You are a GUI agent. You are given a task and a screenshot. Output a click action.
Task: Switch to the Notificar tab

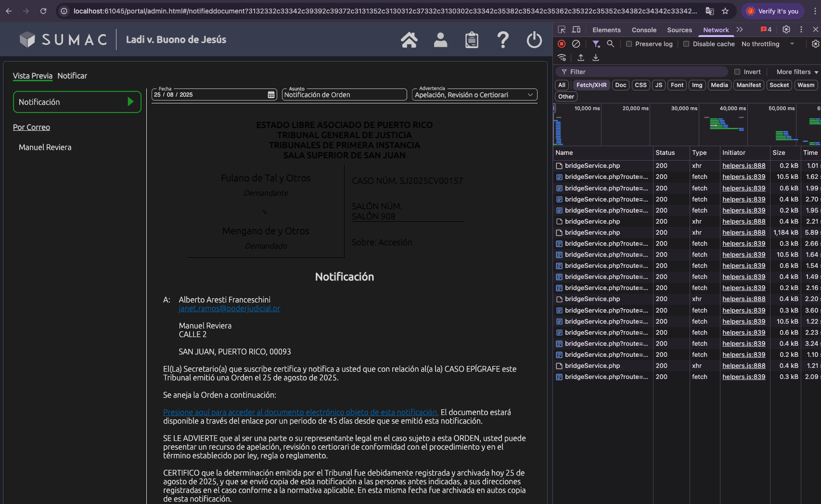[72, 76]
